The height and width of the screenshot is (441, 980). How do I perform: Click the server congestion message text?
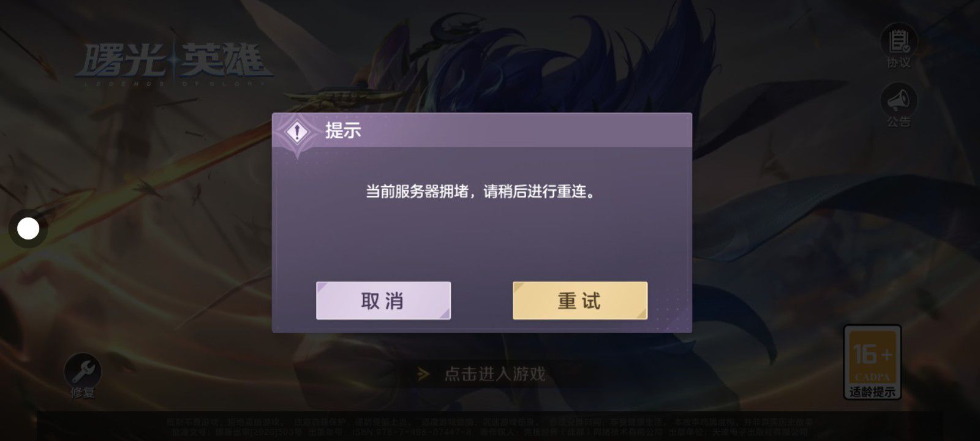481,192
